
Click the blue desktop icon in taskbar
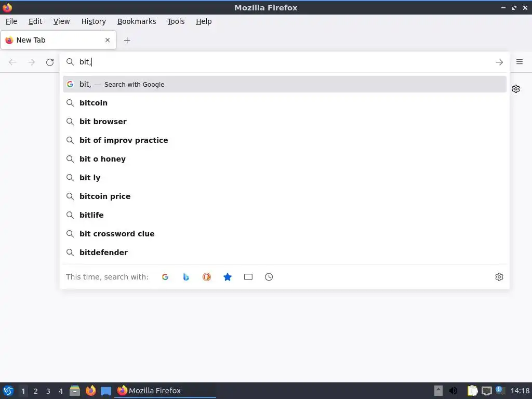pyautogui.click(x=106, y=391)
